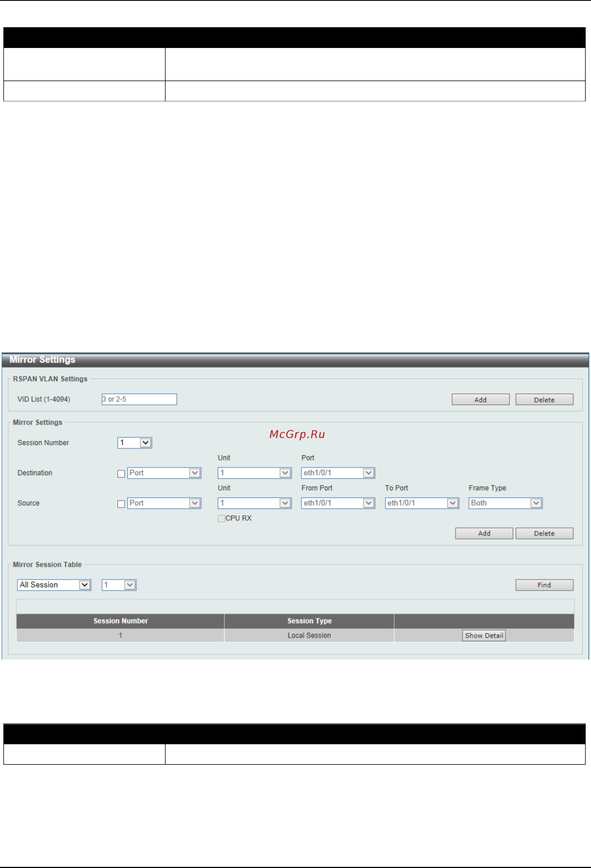
Task: Click the Mirror Session Table section label
Action: [47, 564]
